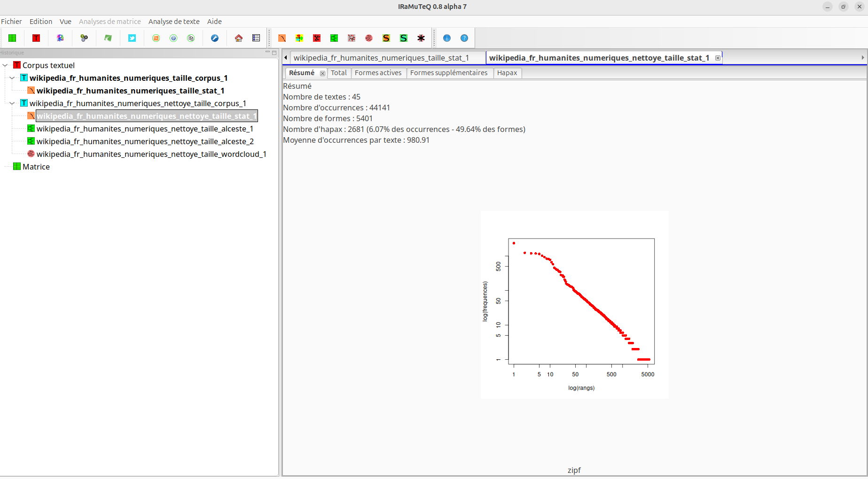Click the red T text corpus icon
868x479 pixels.
pyautogui.click(x=36, y=38)
